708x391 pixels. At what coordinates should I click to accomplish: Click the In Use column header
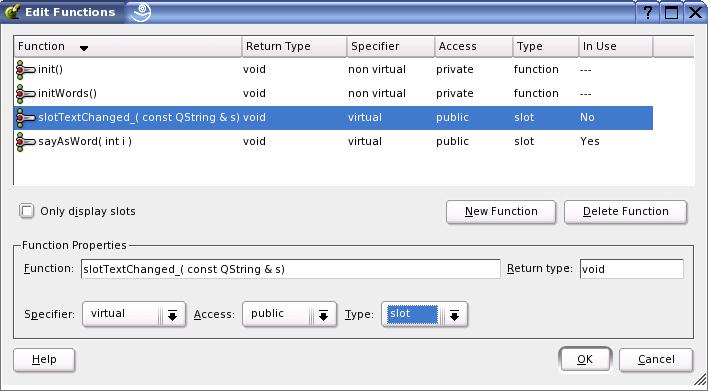pos(615,47)
